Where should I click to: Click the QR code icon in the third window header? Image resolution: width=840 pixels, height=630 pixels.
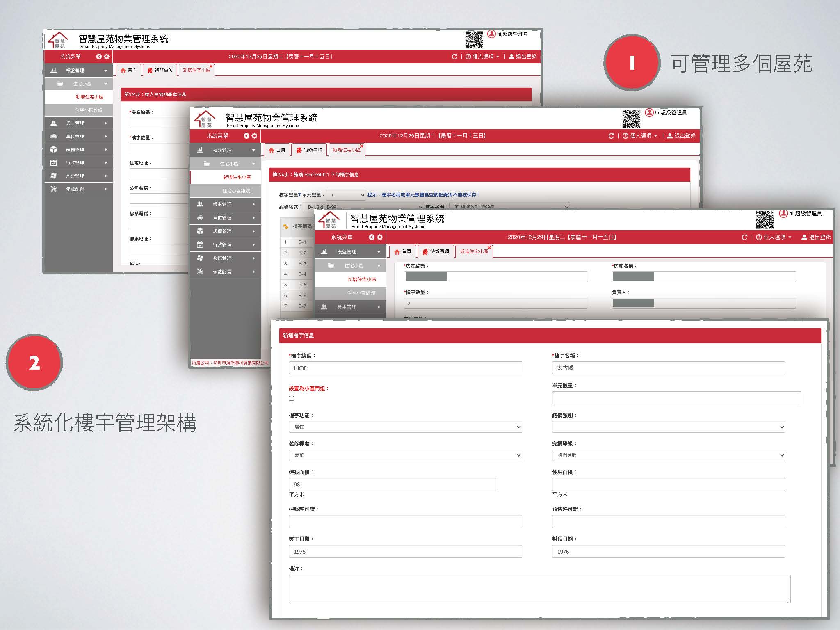click(765, 220)
